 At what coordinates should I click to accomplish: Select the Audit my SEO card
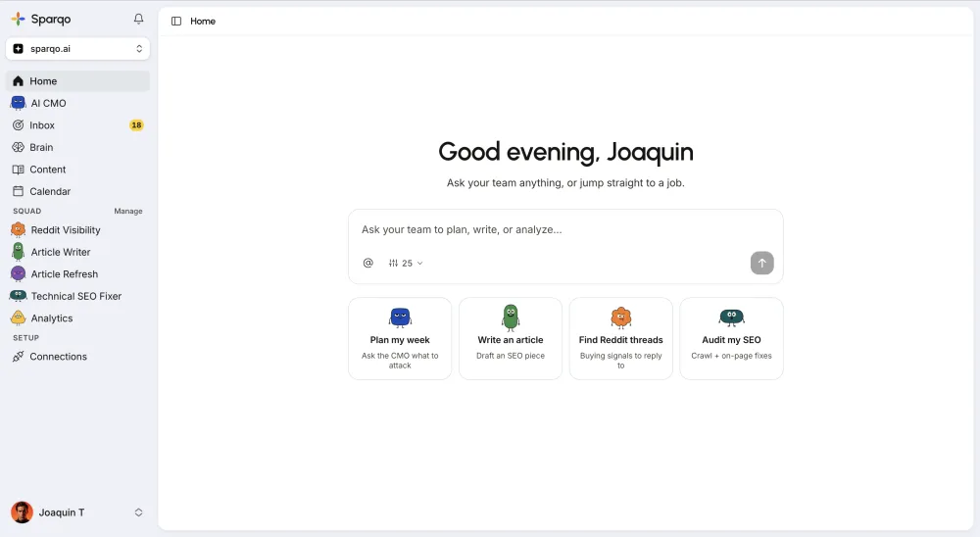[x=731, y=338]
